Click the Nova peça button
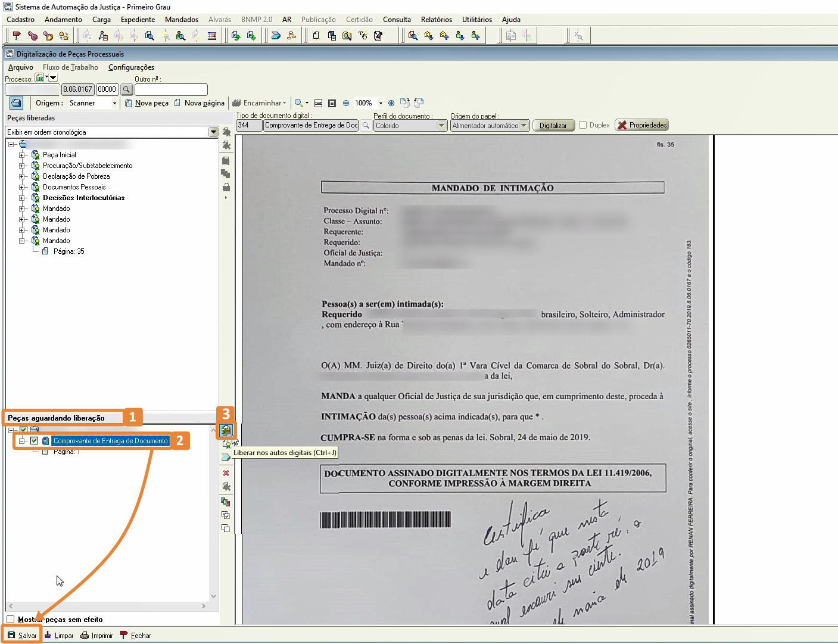 coord(147,103)
